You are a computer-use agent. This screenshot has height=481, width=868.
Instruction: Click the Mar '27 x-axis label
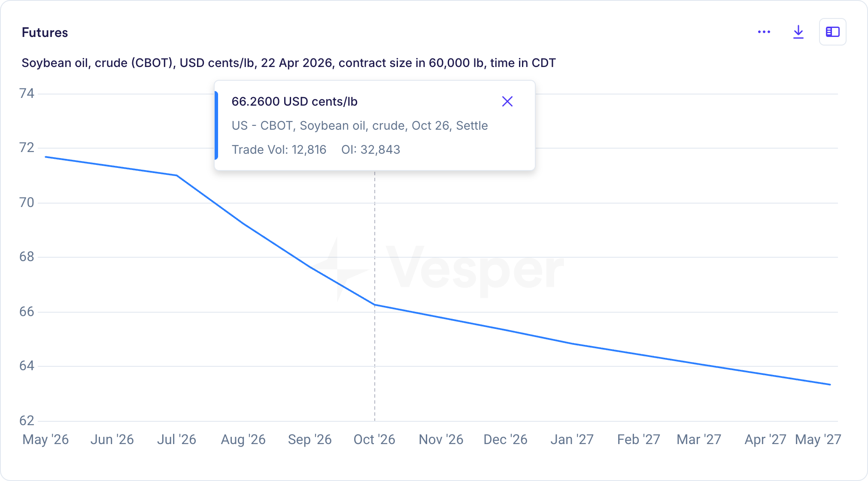pos(699,440)
